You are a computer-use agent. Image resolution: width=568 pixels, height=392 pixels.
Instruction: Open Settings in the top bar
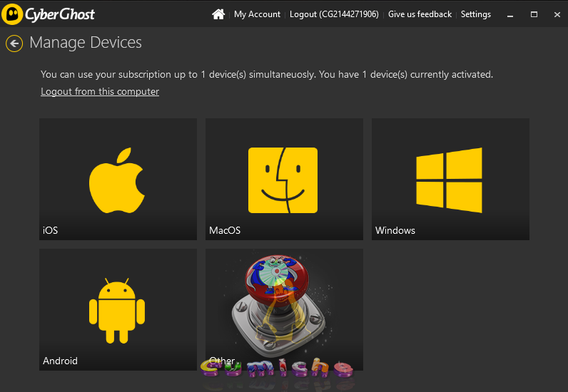click(476, 14)
